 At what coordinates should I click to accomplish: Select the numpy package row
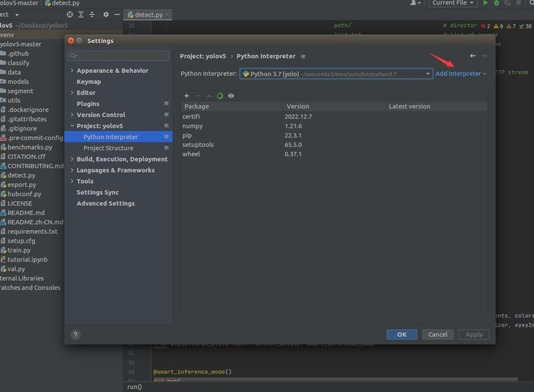(x=334, y=126)
